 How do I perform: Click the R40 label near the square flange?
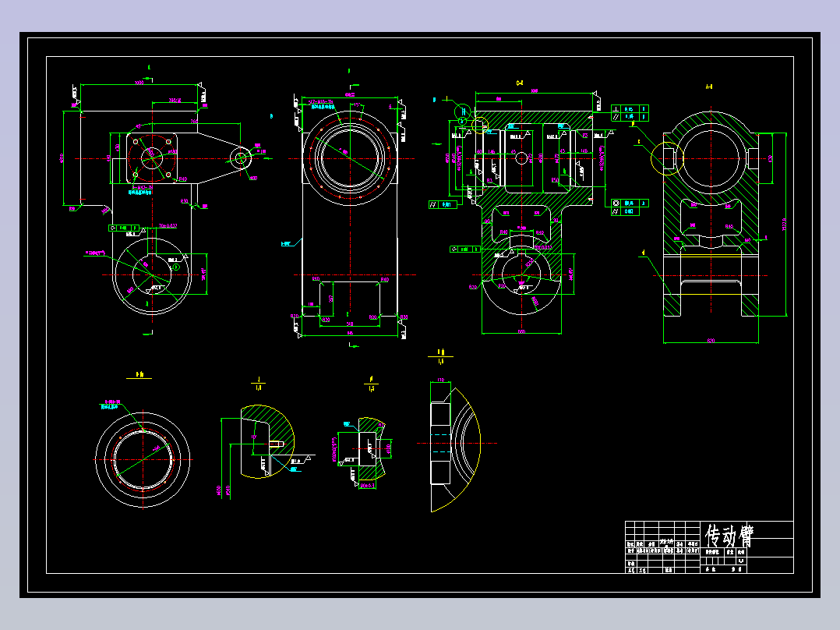click(182, 179)
